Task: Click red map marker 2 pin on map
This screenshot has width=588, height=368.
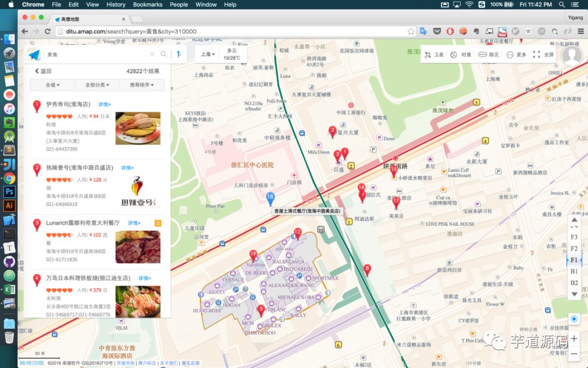Action: [x=332, y=131]
